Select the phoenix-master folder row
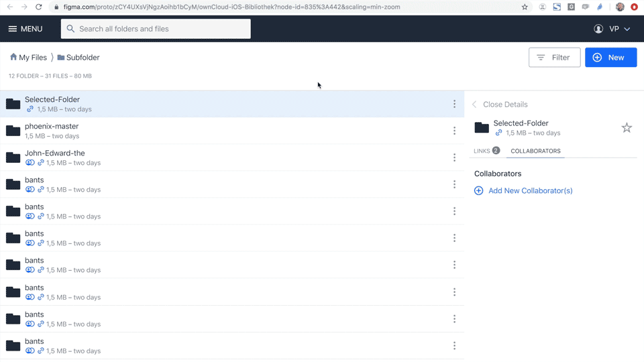 pyautogui.click(x=232, y=131)
